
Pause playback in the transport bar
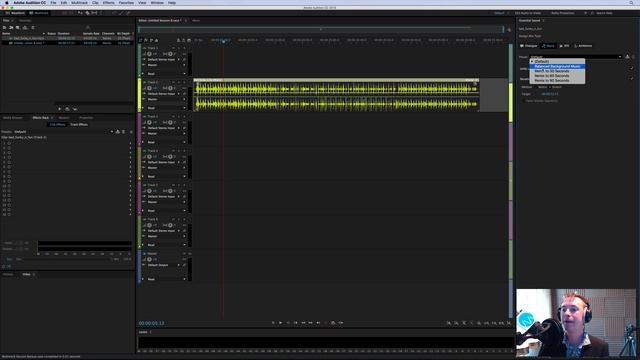(288, 322)
